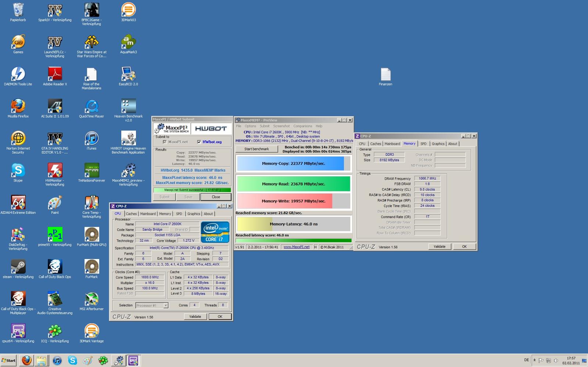Open File menu in MaxxMEM²
This screenshot has height=367, width=588.
point(239,126)
